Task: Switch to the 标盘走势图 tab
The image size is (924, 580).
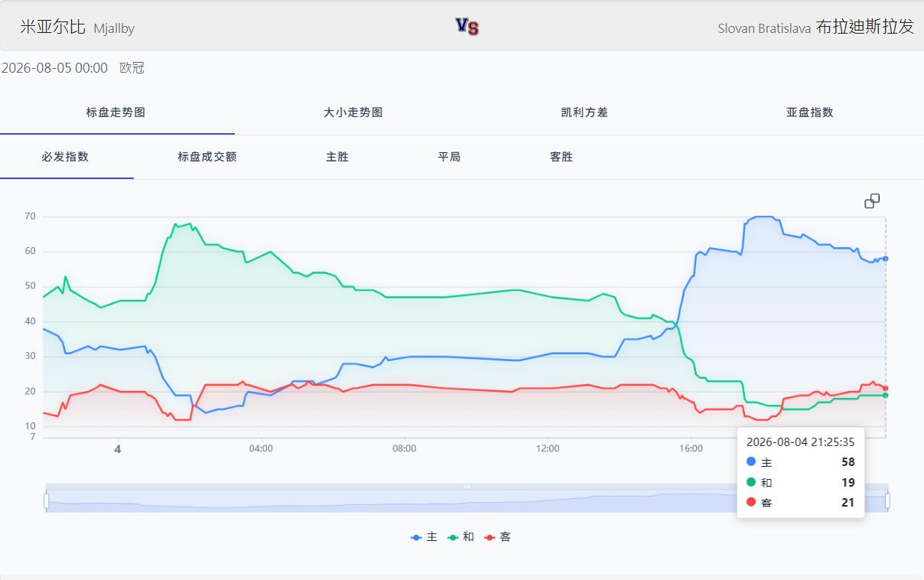Action: click(x=115, y=112)
